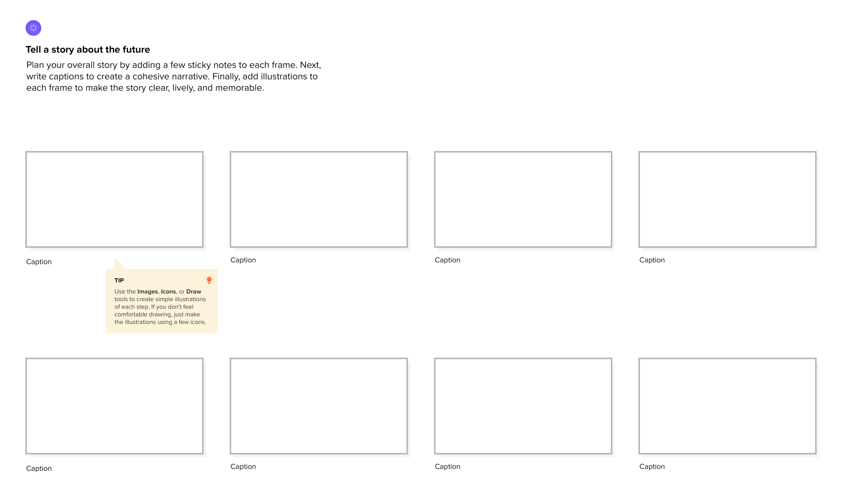Image resolution: width=868 pixels, height=500 pixels.
Task: Click the top-right storyboard frame
Action: pyautogui.click(x=728, y=199)
